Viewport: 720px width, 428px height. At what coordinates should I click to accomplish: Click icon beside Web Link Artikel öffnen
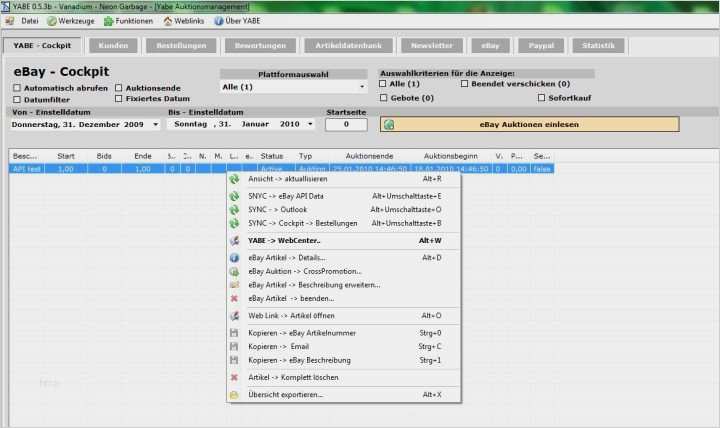point(234,315)
